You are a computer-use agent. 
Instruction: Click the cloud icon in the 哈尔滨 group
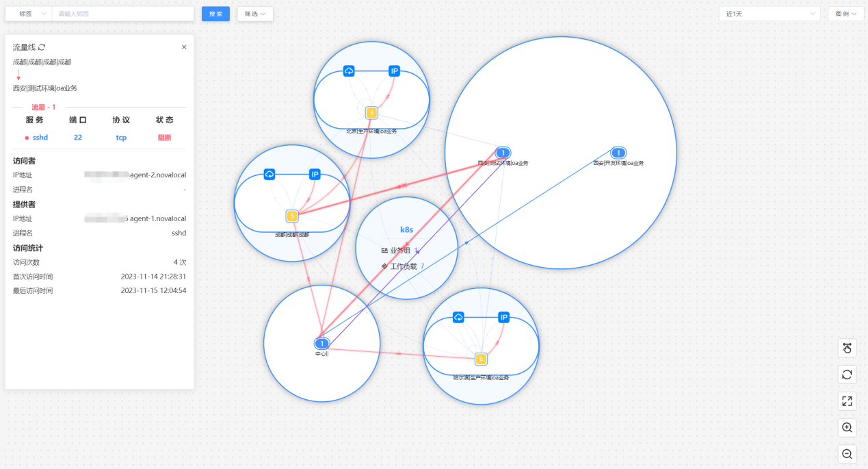[459, 318]
